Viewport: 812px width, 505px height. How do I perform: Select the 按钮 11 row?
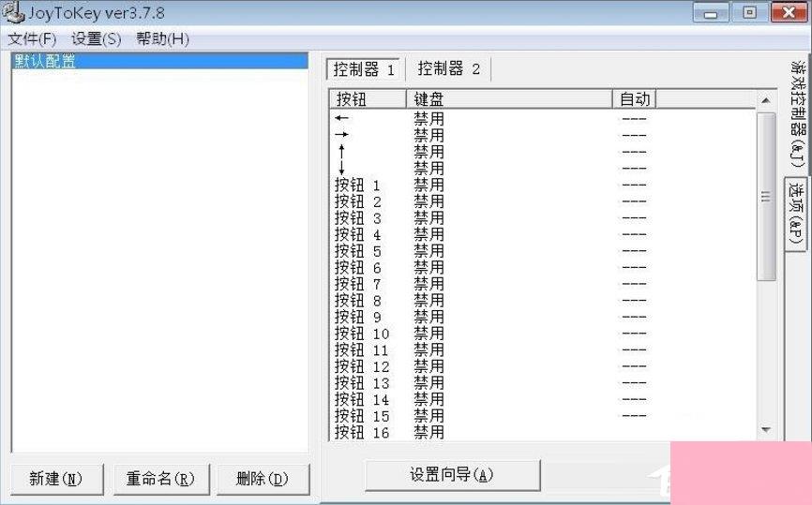(542, 350)
